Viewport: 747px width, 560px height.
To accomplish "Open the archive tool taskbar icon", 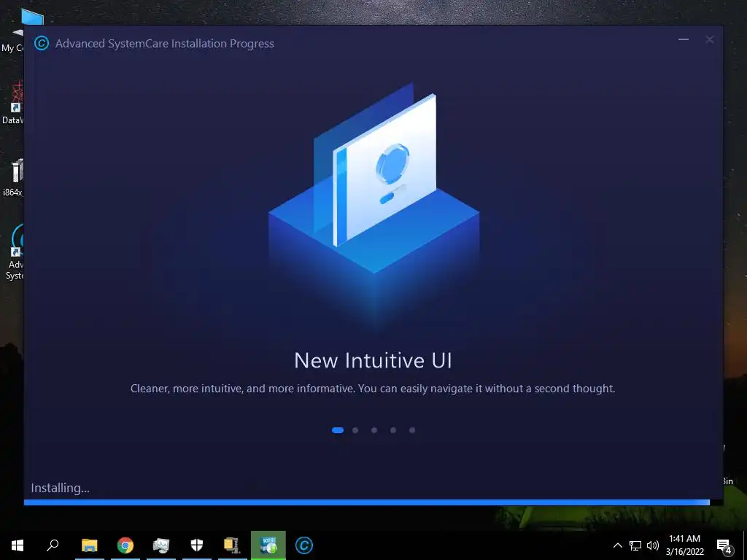I will tap(232, 545).
